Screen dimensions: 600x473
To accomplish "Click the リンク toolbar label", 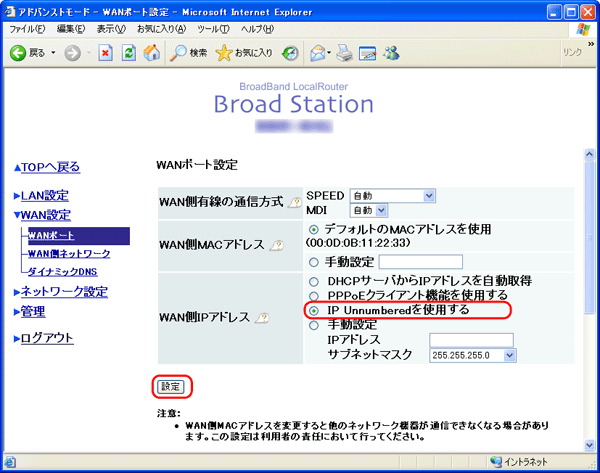I will tap(572, 52).
